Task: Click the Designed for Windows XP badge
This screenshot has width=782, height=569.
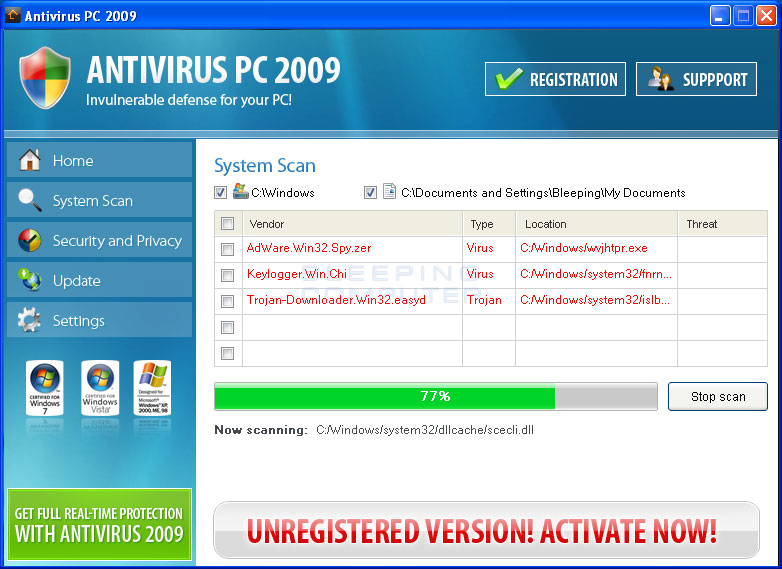Action: 153,388
